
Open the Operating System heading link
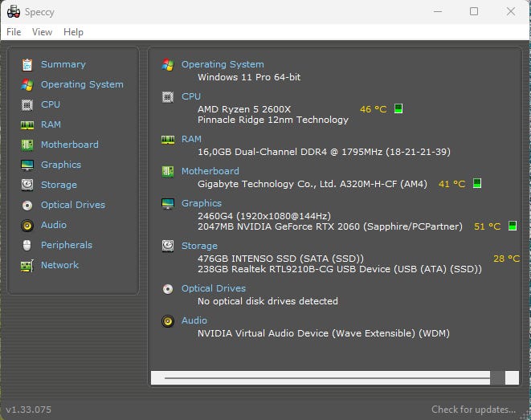point(222,64)
